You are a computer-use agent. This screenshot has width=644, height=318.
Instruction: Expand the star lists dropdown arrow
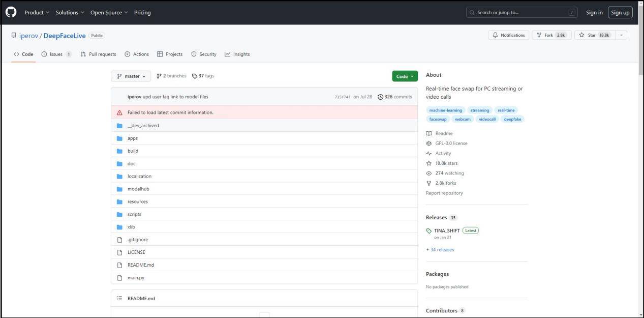coord(622,35)
